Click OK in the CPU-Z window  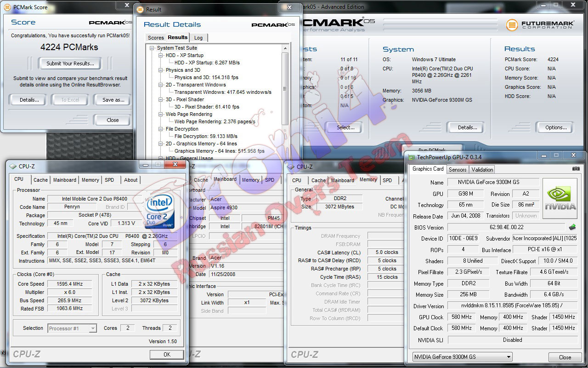tap(167, 355)
